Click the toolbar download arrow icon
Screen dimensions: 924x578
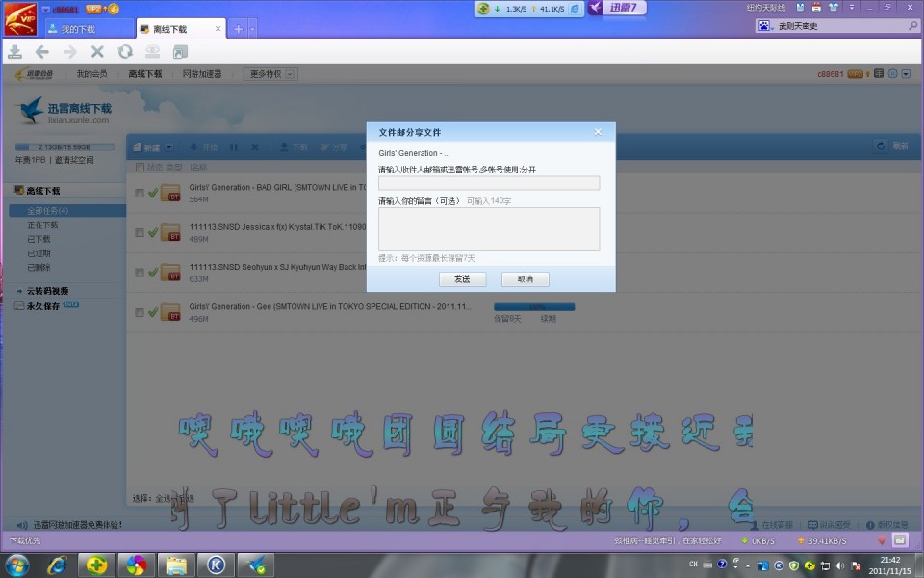coord(14,52)
